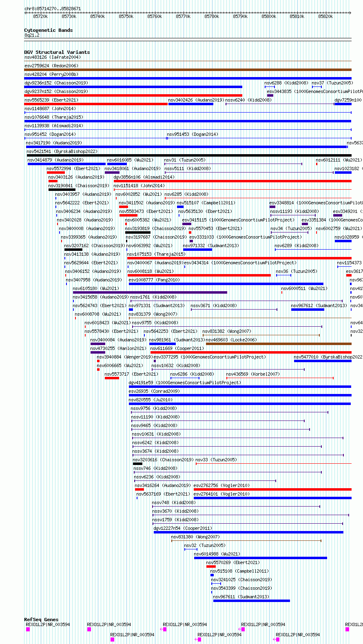Image resolution: width=363 pixels, height=644 pixels.
Task: Click the 8q21.2 cytogenetic band label
Action: click(32, 35)
